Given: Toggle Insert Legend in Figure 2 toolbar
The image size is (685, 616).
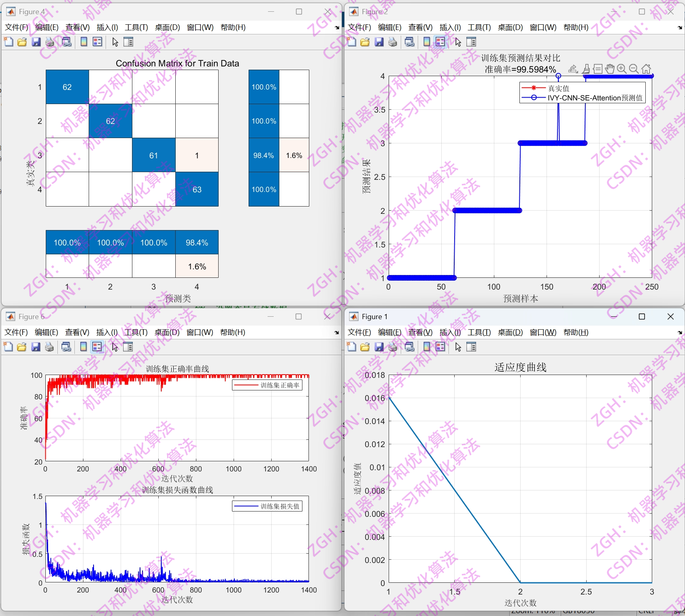Looking at the screenshot, I should pyautogui.click(x=440, y=42).
